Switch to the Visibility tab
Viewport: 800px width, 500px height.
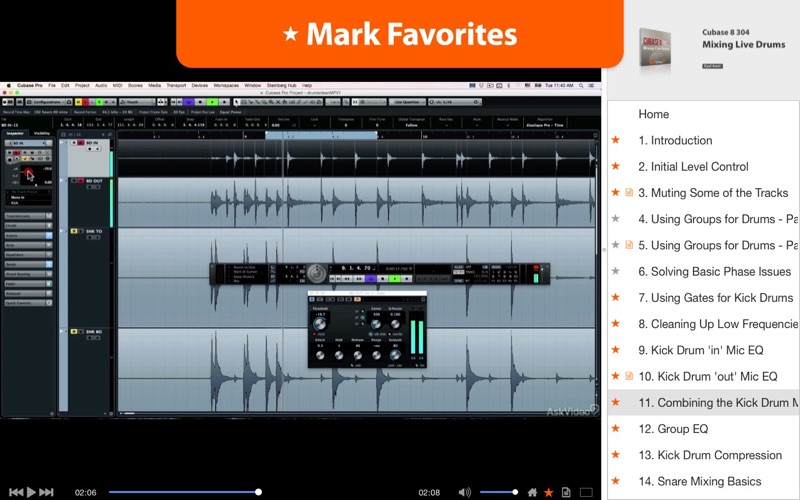(x=41, y=134)
